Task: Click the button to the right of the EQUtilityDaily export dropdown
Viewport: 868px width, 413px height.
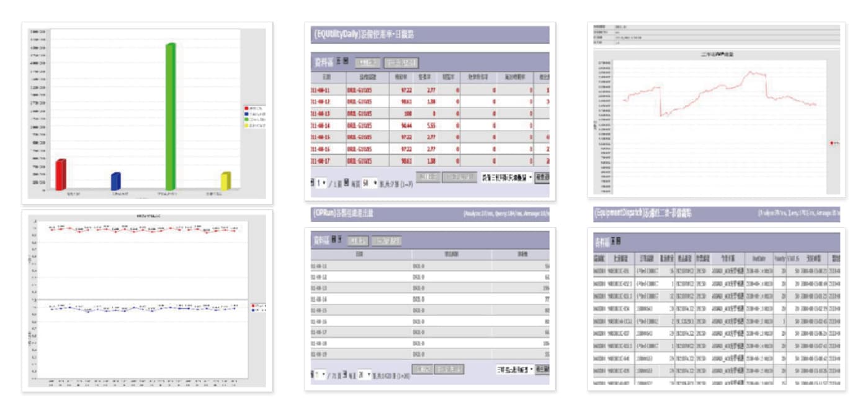Action: coord(542,178)
